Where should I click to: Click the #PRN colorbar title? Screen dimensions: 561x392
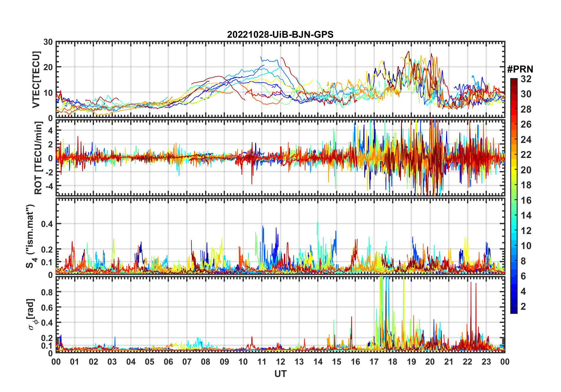click(520, 69)
